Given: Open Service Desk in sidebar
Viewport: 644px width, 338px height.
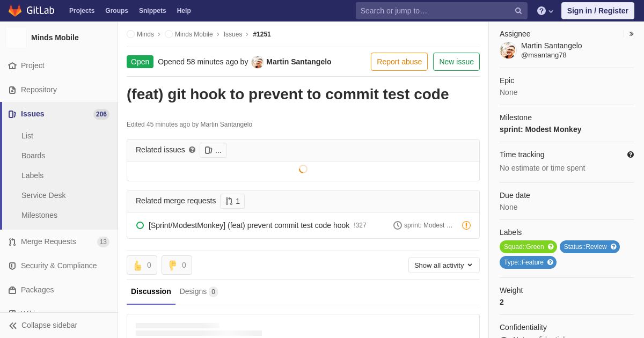Looking at the screenshot, I should [x=43, y=195].
